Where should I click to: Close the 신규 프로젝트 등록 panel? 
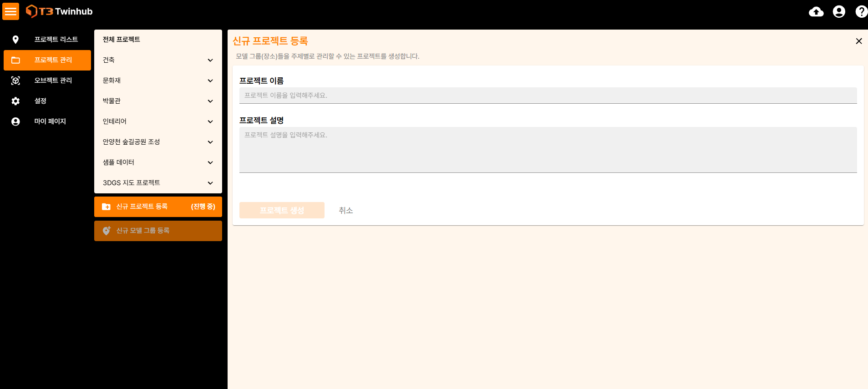[x=859, y=41]
